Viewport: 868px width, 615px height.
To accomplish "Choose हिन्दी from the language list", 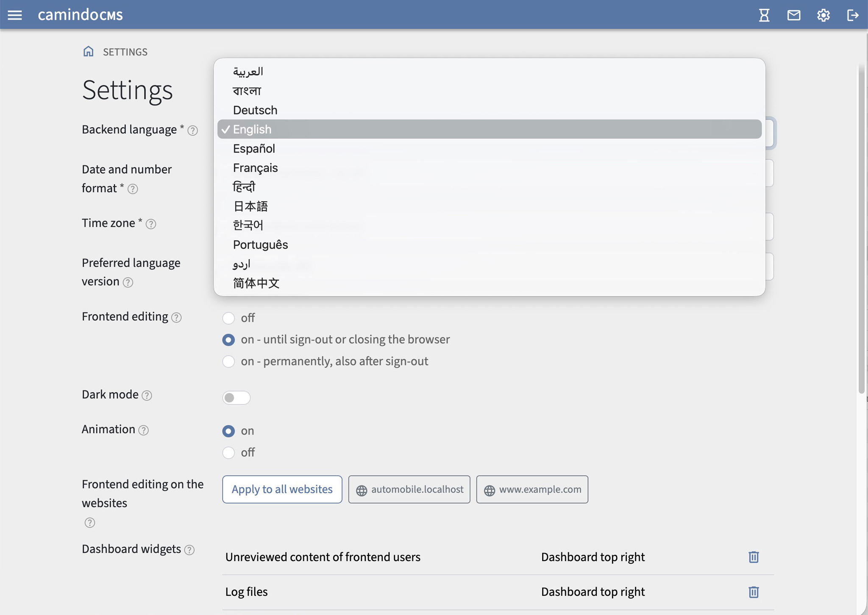I will point(489,187).
